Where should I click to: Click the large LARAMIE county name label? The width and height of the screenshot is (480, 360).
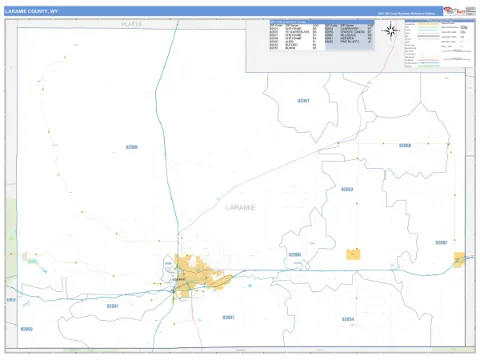[x=240, y=207]
